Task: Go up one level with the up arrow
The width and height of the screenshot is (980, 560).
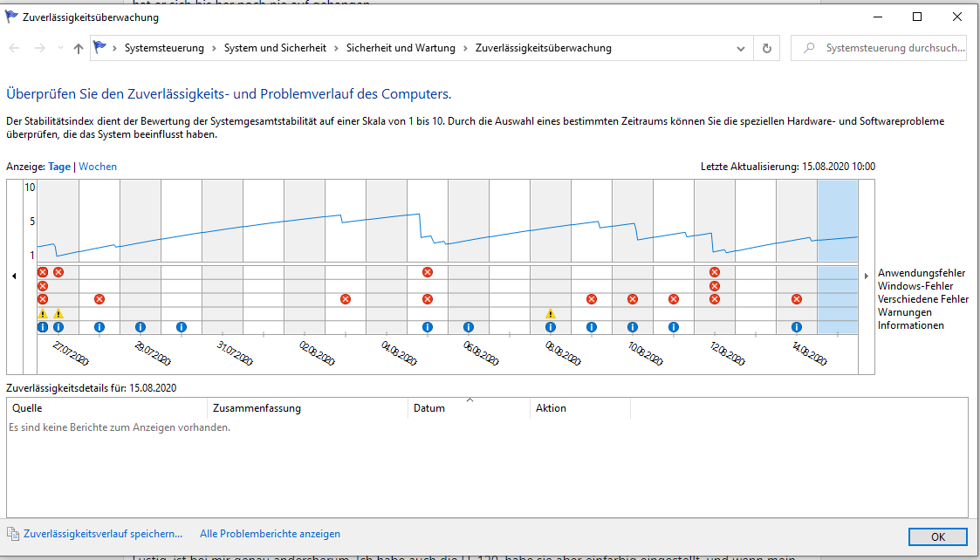Action: point(79,48)
